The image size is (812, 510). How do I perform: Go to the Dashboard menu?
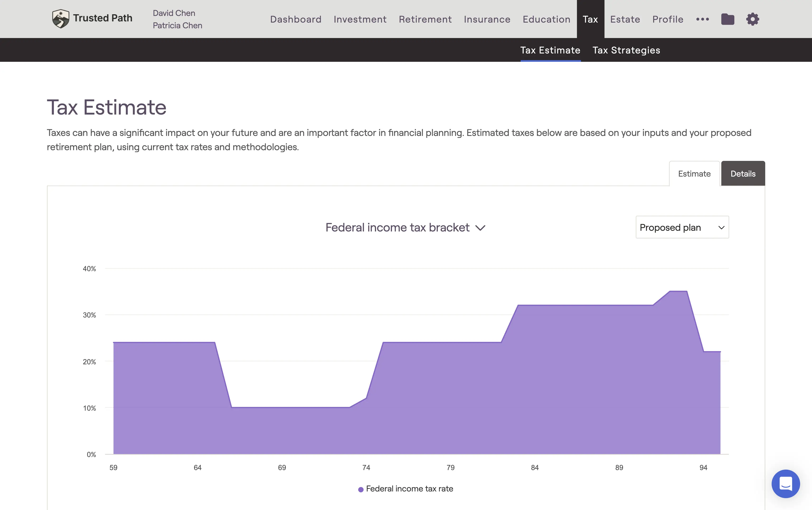tap(296, 19)
